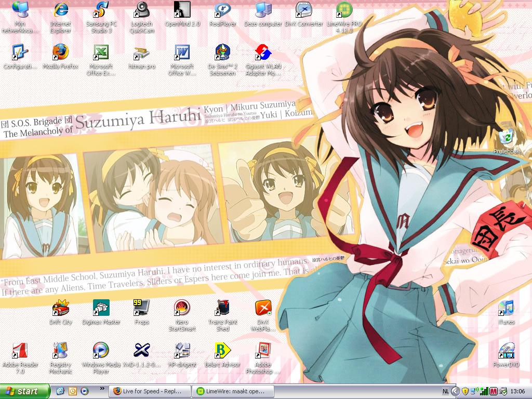Select the HP-dirigent shortcut
The height and width of the screenshot is (399, 532).
(182, 354)
